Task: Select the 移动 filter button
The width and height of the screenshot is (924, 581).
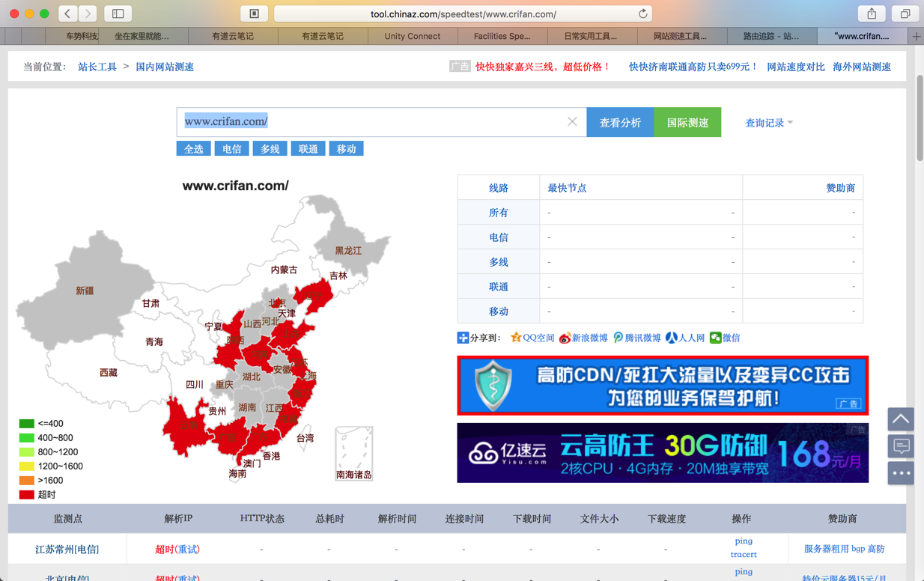Action: 347,149
